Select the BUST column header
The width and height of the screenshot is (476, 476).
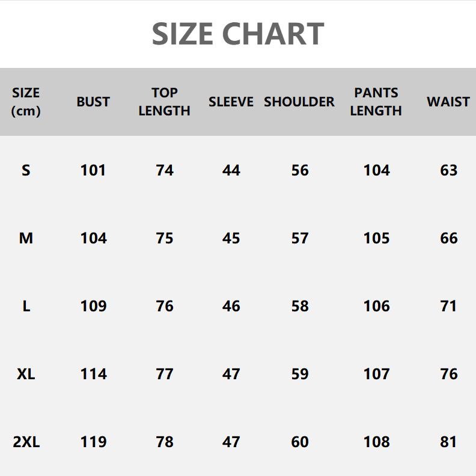[x=93, y=102]
